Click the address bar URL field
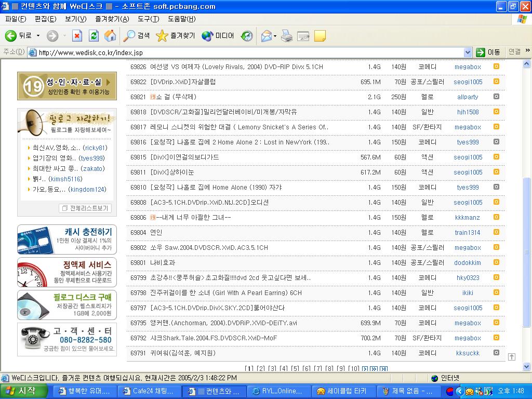This screenshot has width=532, height=399. click(249, 52)
